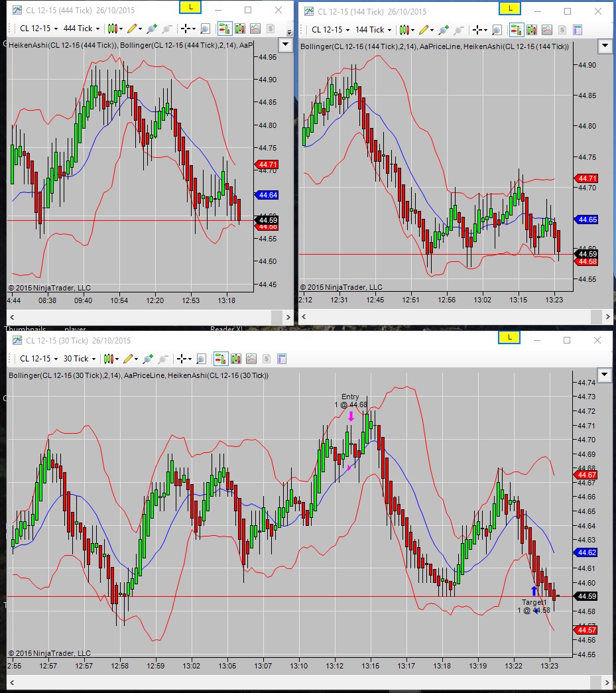Zoom out on the 144 Tick chart
Viewport: 616px width, 693px height.
459,30
